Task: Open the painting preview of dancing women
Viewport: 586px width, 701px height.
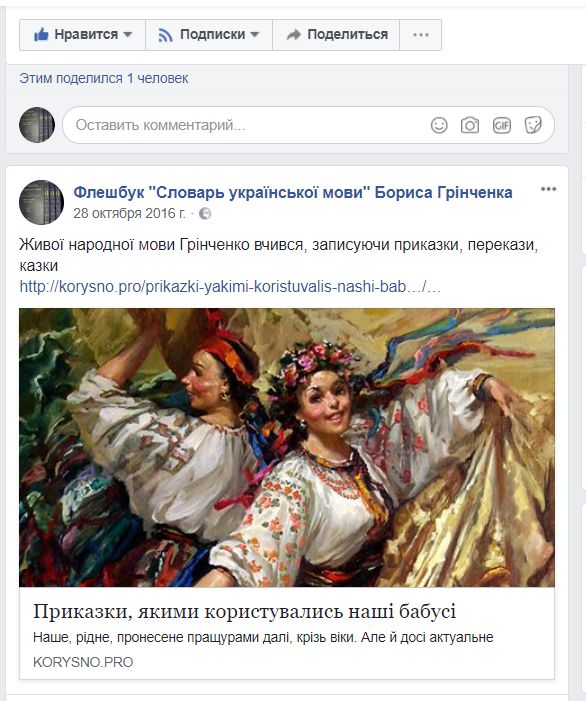Action: [287, 448]
